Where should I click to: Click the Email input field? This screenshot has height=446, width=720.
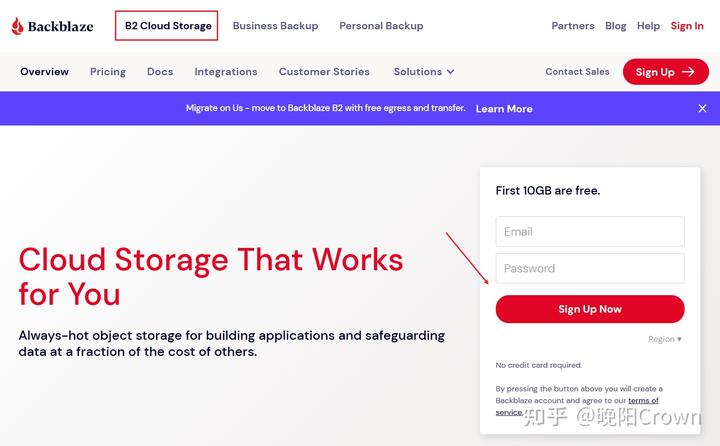point(590,231)
